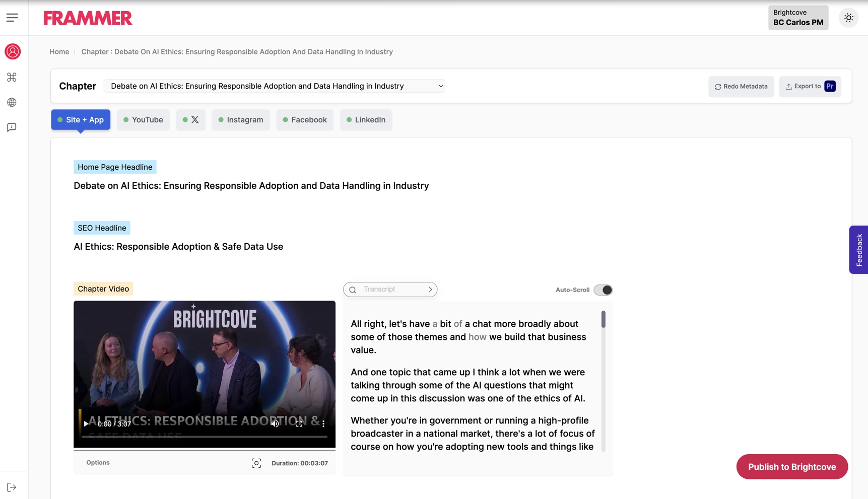868x499 pixels.
Task: Click the user profile icon in sidebar
Action: click(13, 51)
